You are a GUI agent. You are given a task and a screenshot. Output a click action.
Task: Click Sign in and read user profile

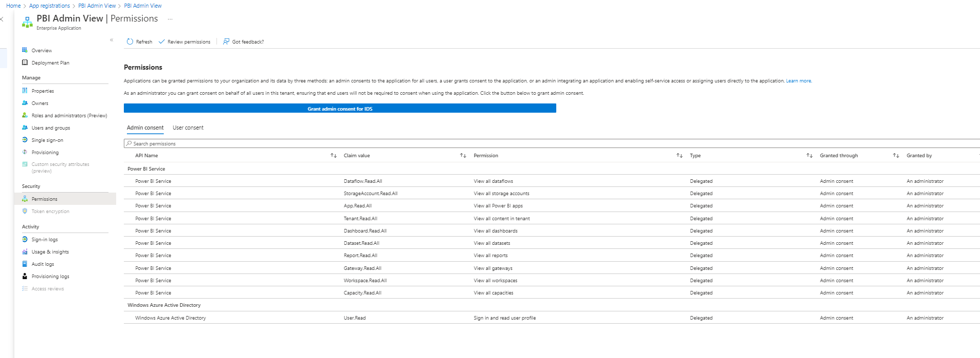[x=505, y=318]
